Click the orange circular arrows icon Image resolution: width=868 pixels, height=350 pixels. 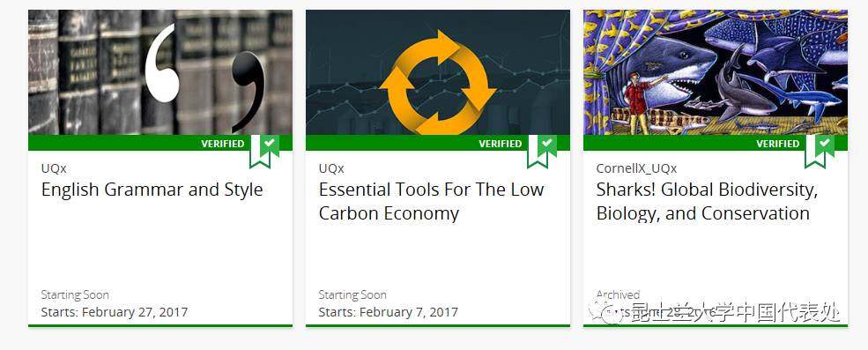point(438,82)
